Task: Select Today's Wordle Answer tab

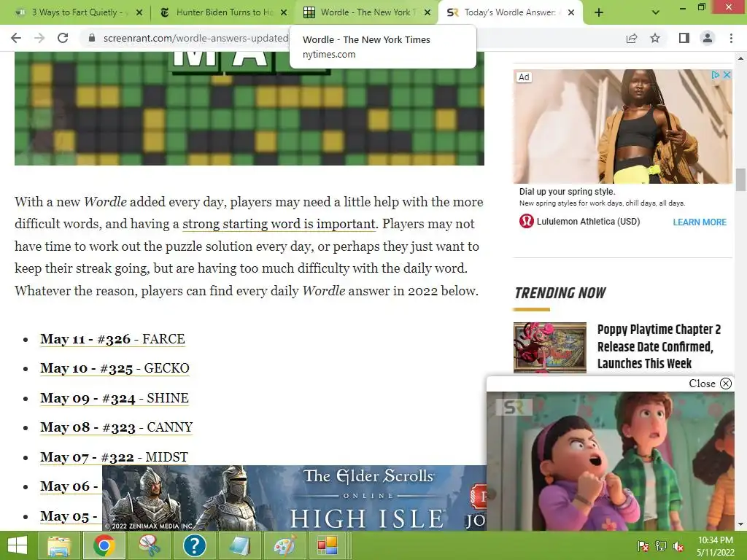Action: pos(510,12)
